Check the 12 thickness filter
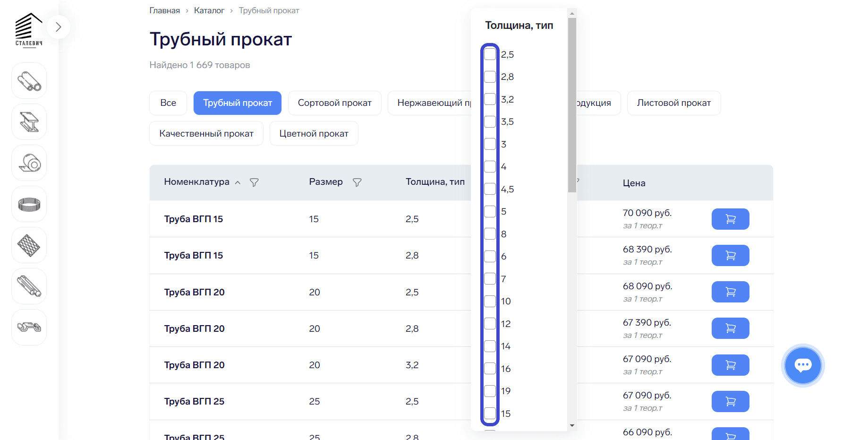The width and height of the screenshot is (868, 440). 490,324
